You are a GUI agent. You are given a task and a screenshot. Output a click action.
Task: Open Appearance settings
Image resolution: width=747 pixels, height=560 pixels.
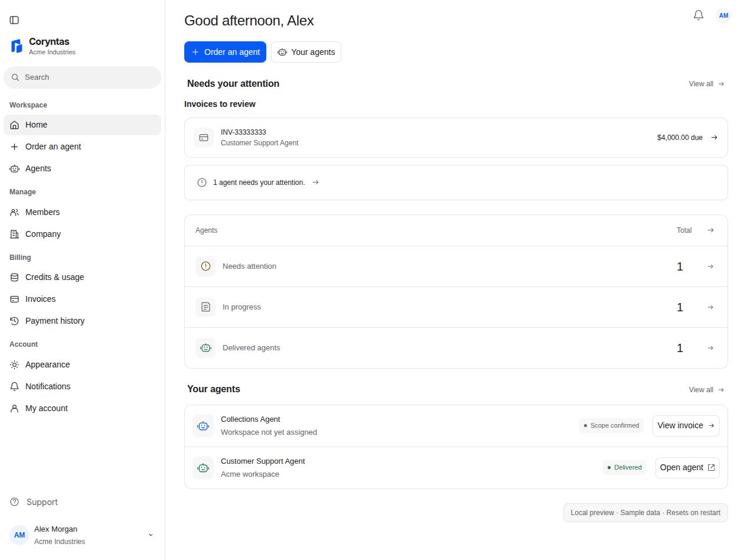click(82, 365)
